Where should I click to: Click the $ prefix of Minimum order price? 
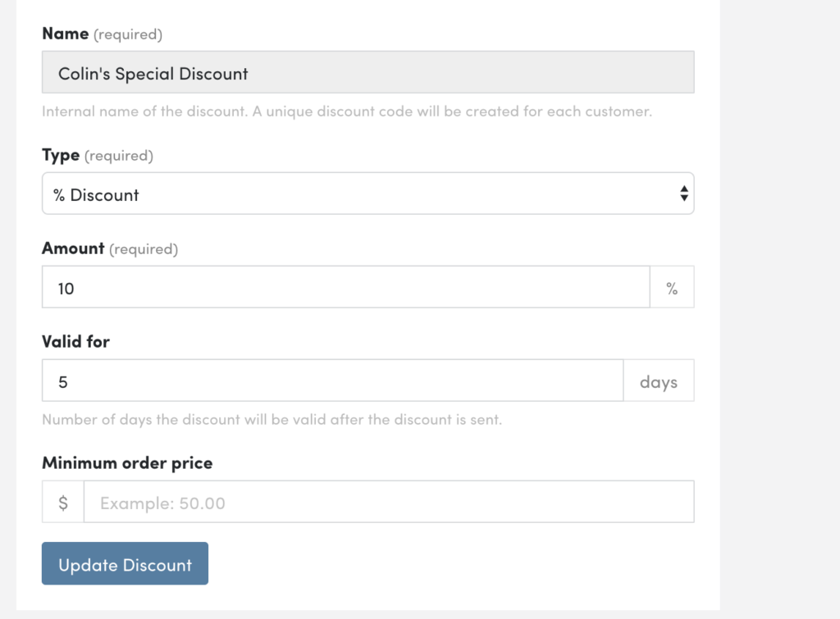[63, 502]
